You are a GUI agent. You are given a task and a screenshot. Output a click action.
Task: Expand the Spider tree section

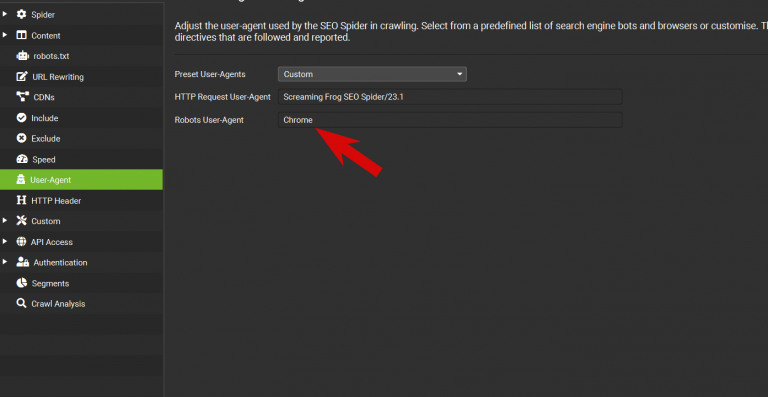point(5,15)
